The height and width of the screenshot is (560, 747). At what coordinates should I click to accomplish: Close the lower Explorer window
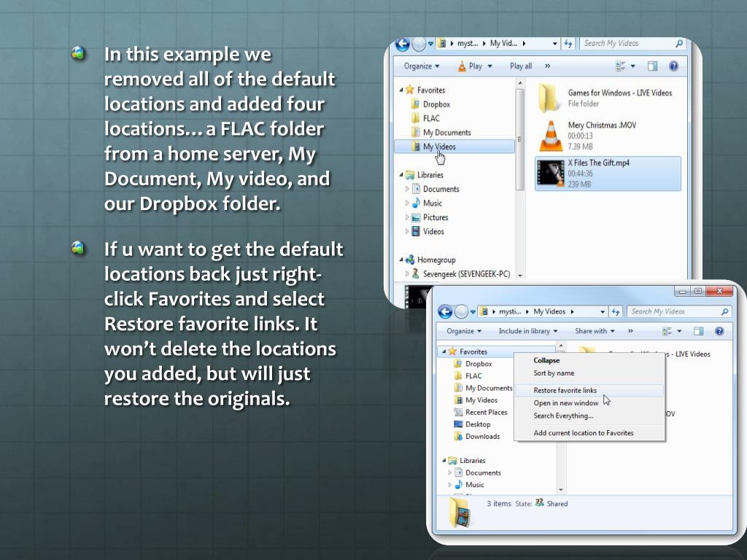point(719,291)
